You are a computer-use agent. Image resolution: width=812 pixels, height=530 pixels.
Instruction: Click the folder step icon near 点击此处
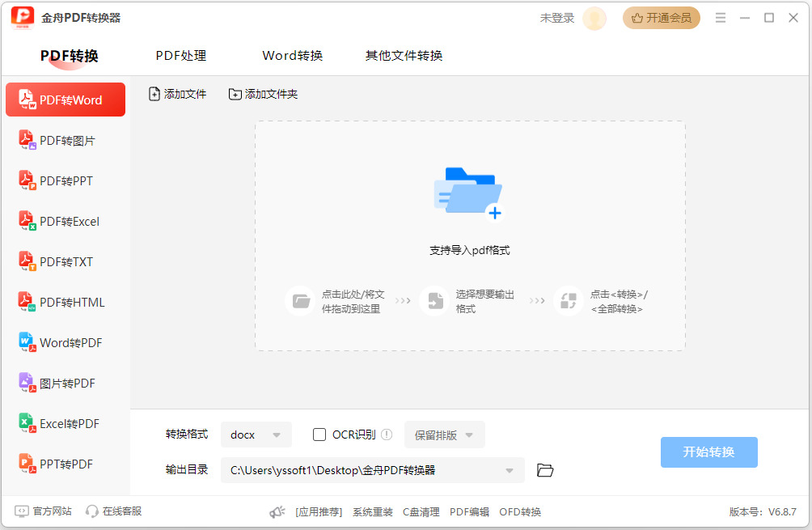[300, 300]
